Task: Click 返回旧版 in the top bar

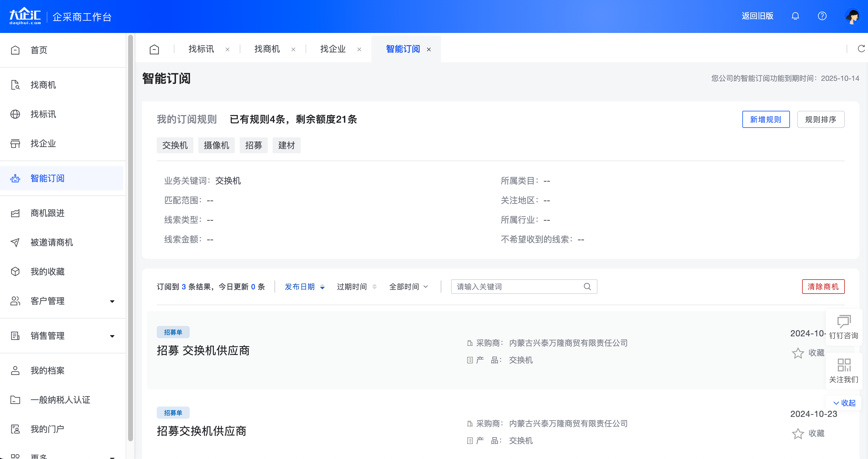Action: click(757, 16)
